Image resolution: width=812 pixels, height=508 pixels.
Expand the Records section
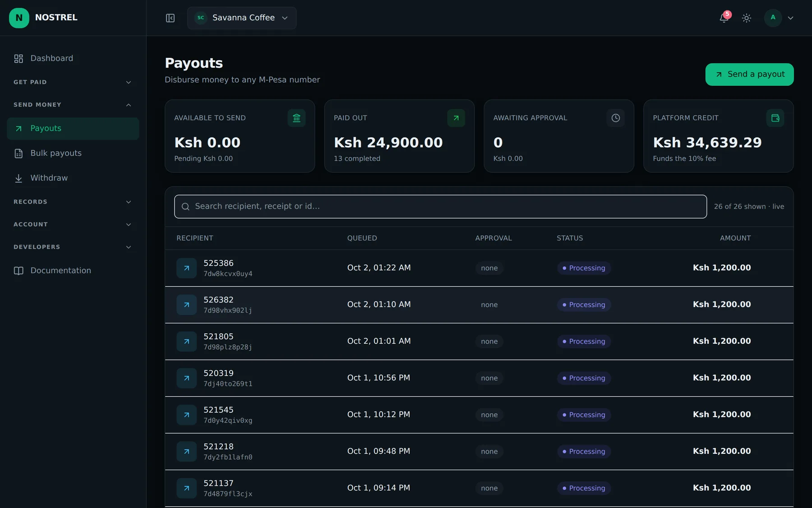coord(73,202)
